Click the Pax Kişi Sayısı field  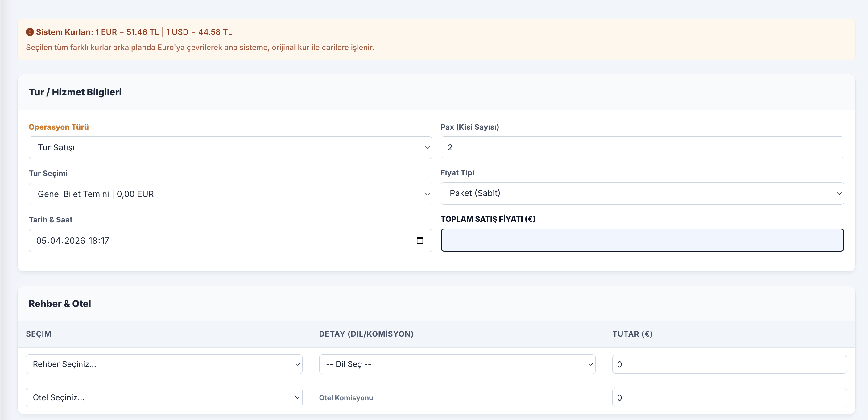point(642,147)
